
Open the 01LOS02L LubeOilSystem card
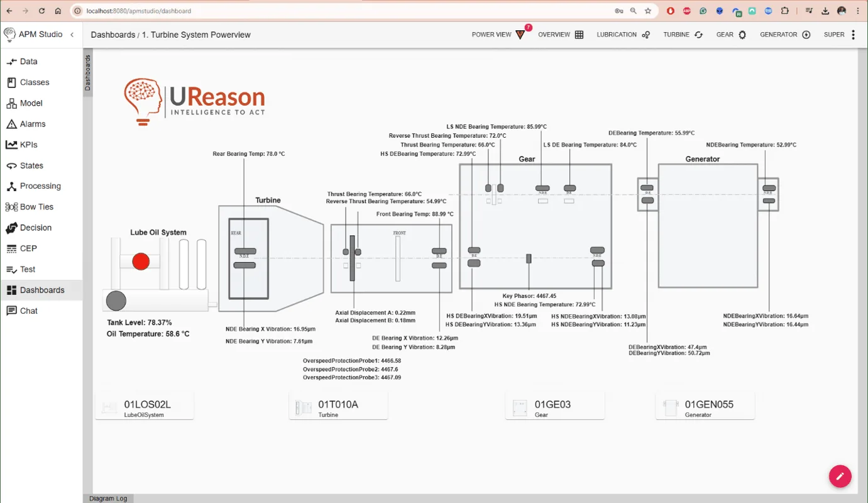pyautogui.click(x=145, y=406)
